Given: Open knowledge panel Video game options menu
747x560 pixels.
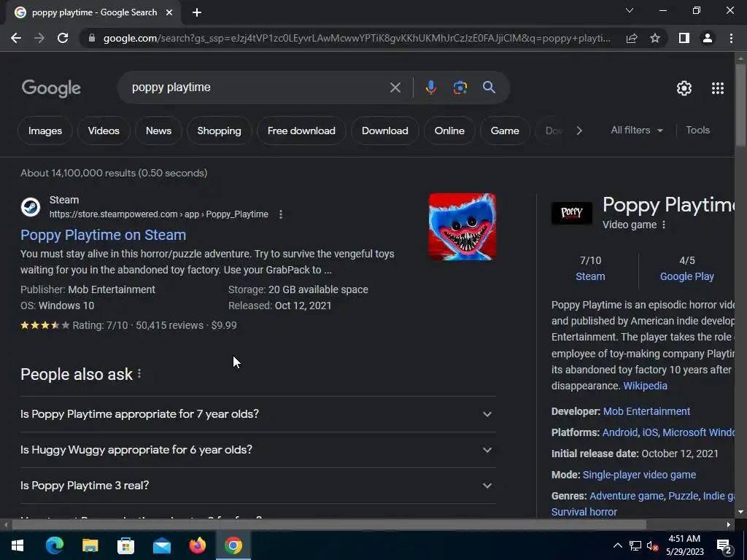Looking at the screenshot, I should pos(664,225).
